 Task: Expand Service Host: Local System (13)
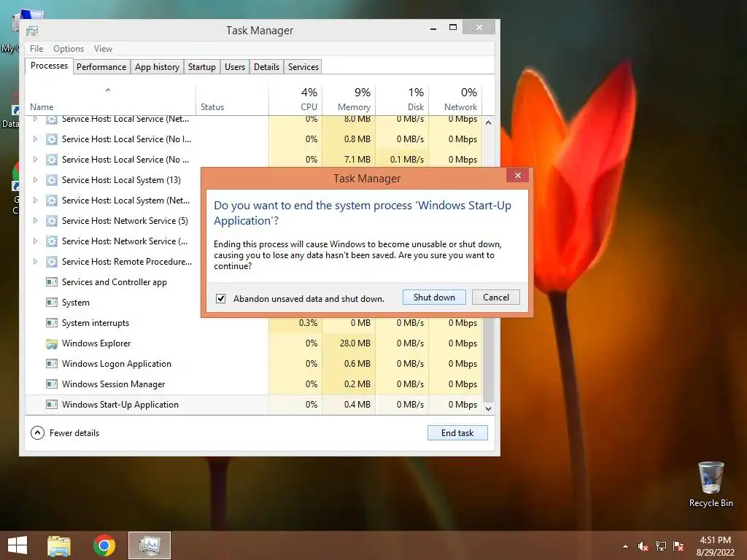(x=35, y=180)
